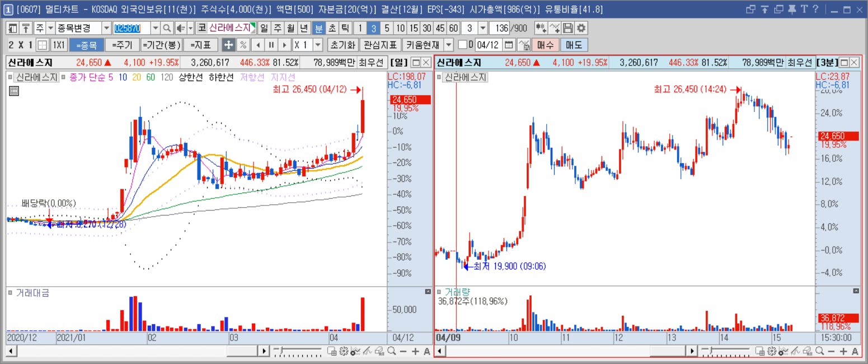Click the 1X1 layout button
This screenshot has height=364, width=868.
[x=59, y=45]
